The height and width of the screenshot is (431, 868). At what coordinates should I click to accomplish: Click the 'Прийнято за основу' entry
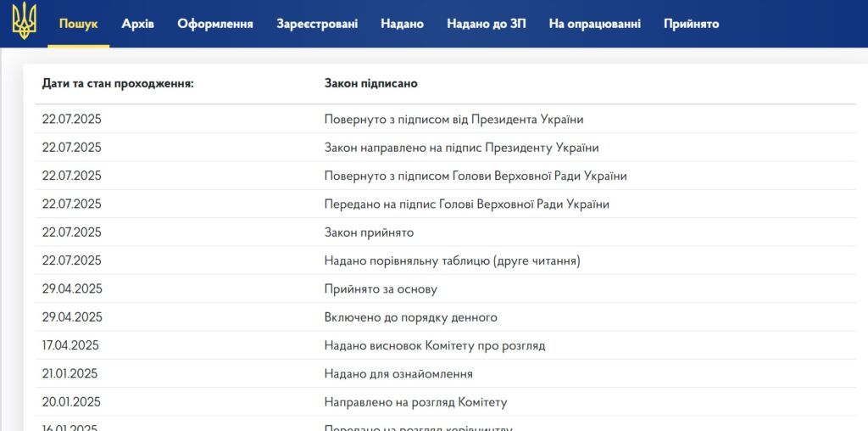(381, 289)
